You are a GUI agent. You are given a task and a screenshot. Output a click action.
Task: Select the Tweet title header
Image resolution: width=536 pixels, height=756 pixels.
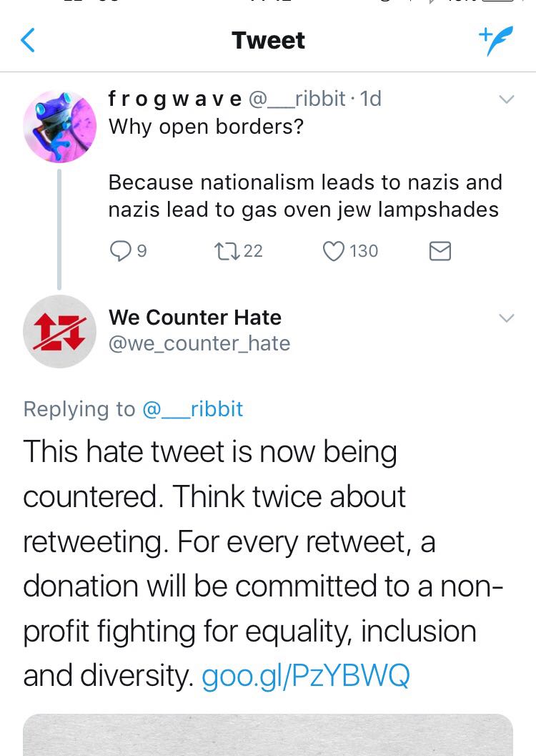268,41
